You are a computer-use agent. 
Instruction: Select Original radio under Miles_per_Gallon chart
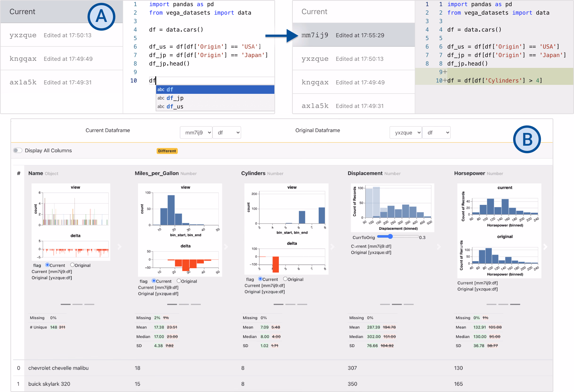(x=179, y=281)
